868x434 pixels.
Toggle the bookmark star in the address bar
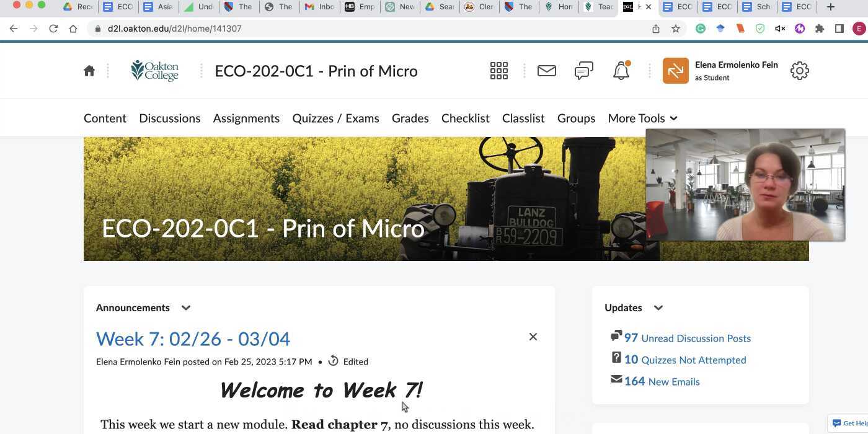[x=676, y=29]
